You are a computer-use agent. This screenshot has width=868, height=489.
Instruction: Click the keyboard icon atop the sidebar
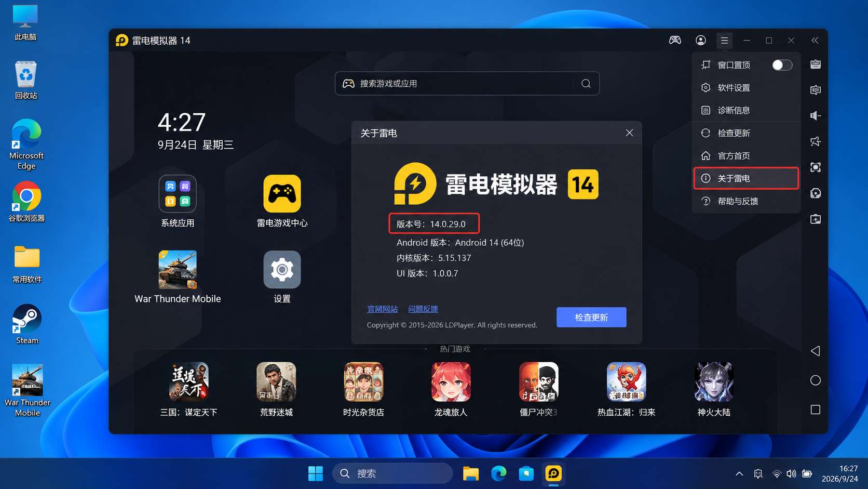tap(816, 64)
